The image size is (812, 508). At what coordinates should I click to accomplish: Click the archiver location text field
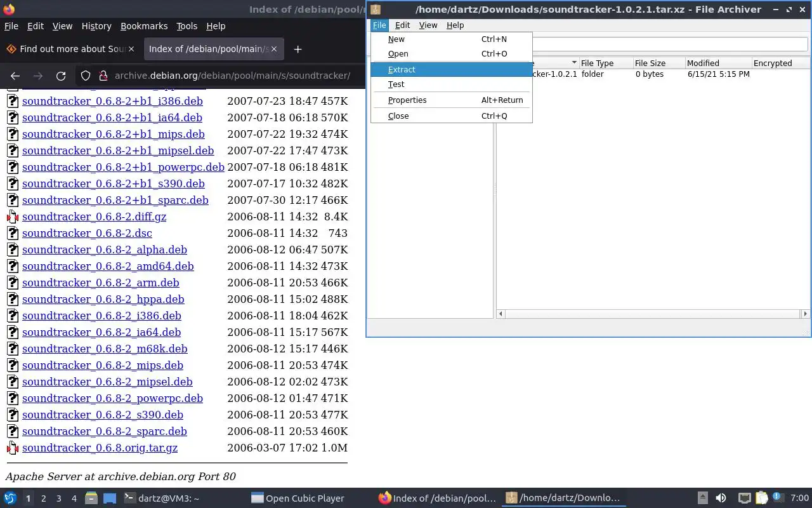point(669,44)
